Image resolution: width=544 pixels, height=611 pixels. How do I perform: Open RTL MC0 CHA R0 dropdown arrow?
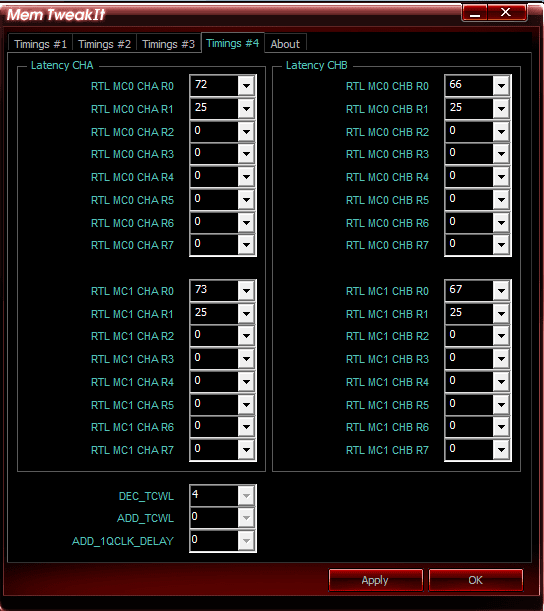[x=246, y=86]
